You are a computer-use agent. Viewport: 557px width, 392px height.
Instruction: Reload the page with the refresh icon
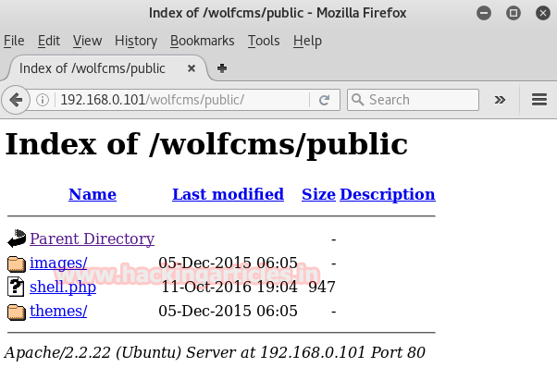tap(324, 100)
